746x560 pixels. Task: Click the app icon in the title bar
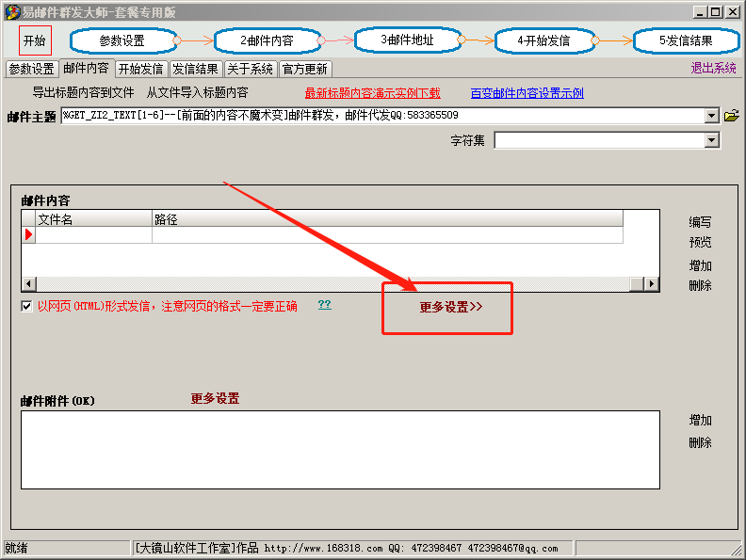(12, 12)
